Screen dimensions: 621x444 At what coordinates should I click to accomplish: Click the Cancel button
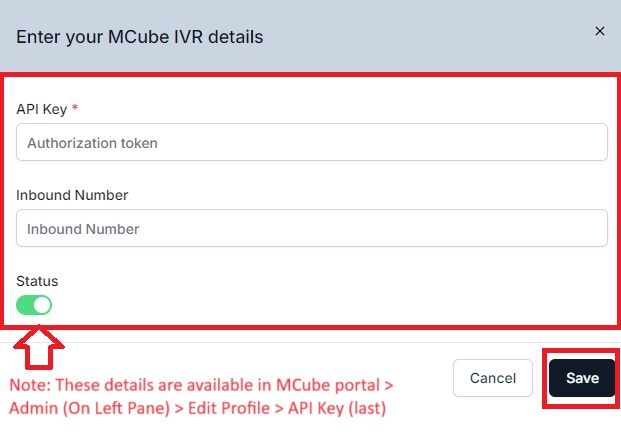pyautogui.click(x=493, y=378)
